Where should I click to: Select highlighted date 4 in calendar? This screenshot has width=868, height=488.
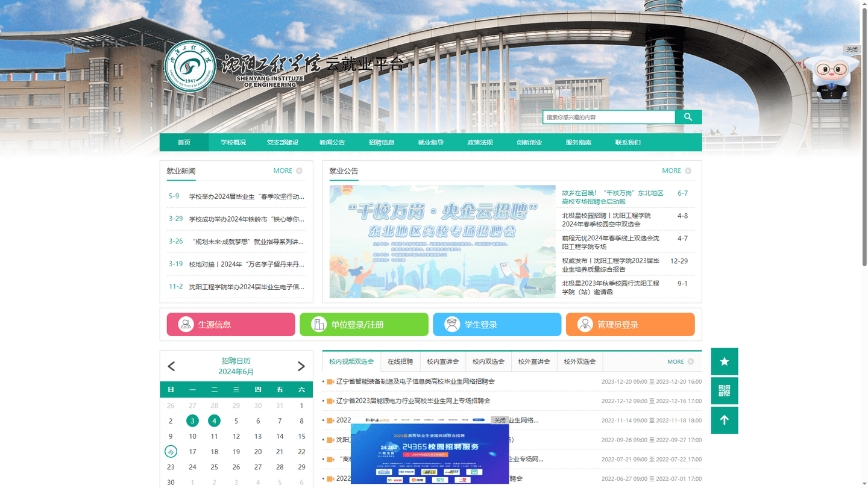(214, 421)
